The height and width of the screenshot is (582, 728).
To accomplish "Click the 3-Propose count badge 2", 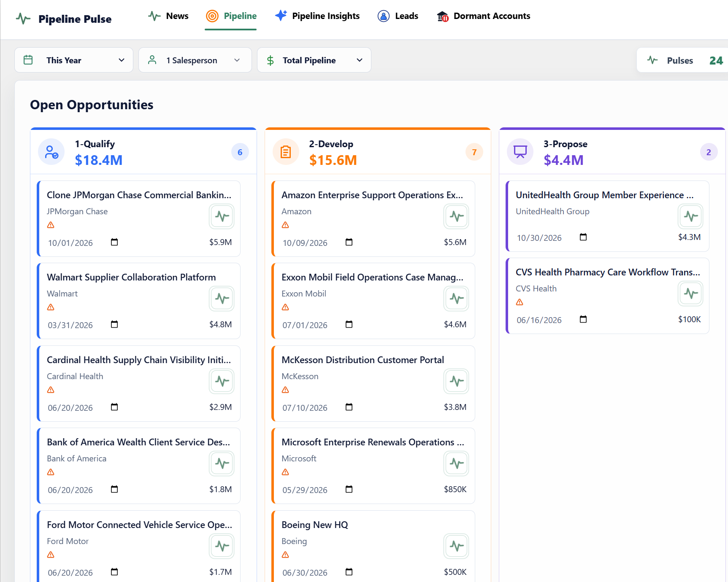I will [709, 152].
